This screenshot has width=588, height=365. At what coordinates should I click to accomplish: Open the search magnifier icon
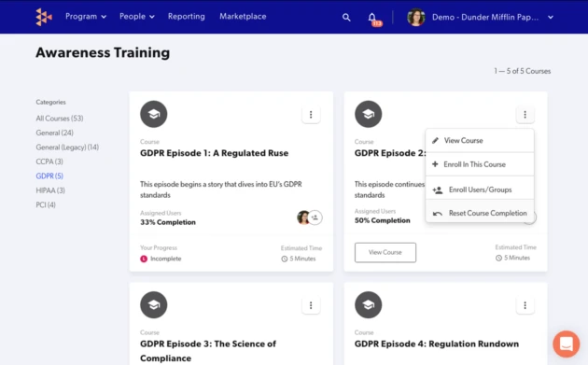click(346, 17)
